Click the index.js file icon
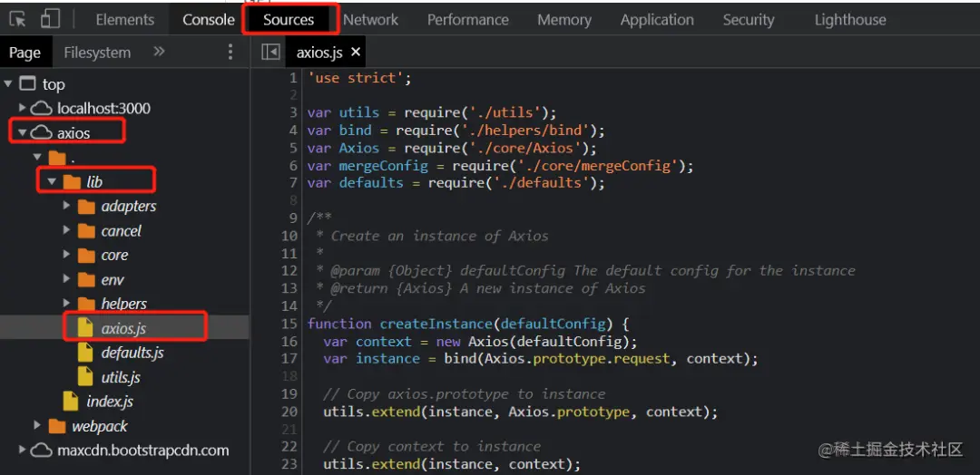 pos(71,402)
